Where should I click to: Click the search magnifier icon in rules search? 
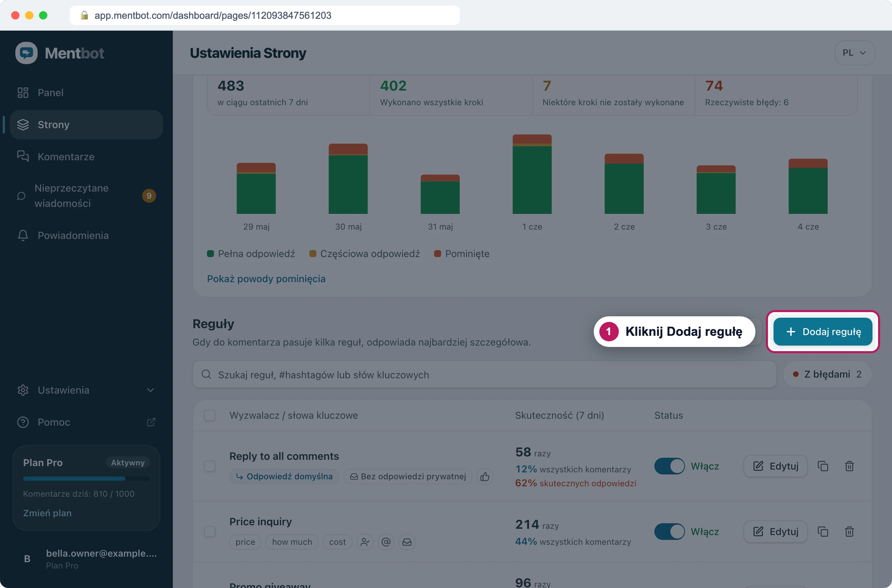pyautogui.click(x=206, y=374)
